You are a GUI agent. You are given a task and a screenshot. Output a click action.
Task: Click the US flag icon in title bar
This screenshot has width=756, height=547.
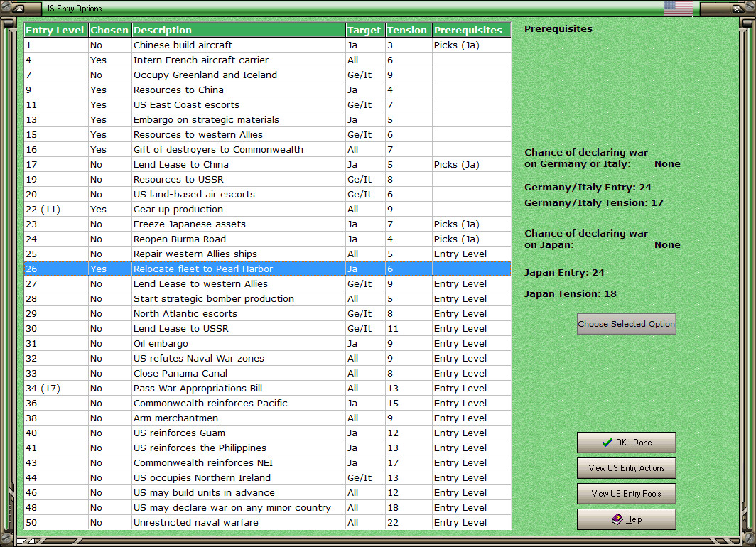click(x=678, y=9)
